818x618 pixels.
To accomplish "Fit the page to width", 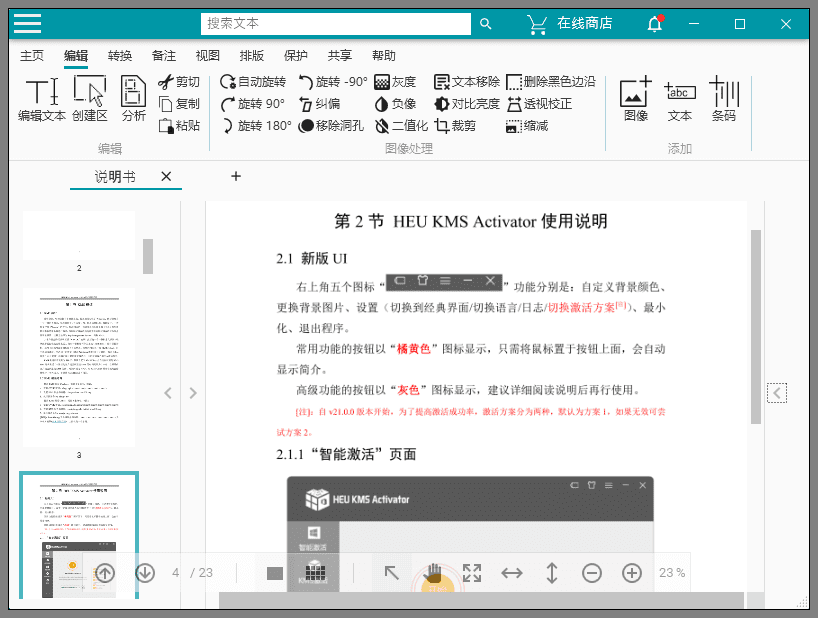I will pyautogui.click(x=512, y=573).
